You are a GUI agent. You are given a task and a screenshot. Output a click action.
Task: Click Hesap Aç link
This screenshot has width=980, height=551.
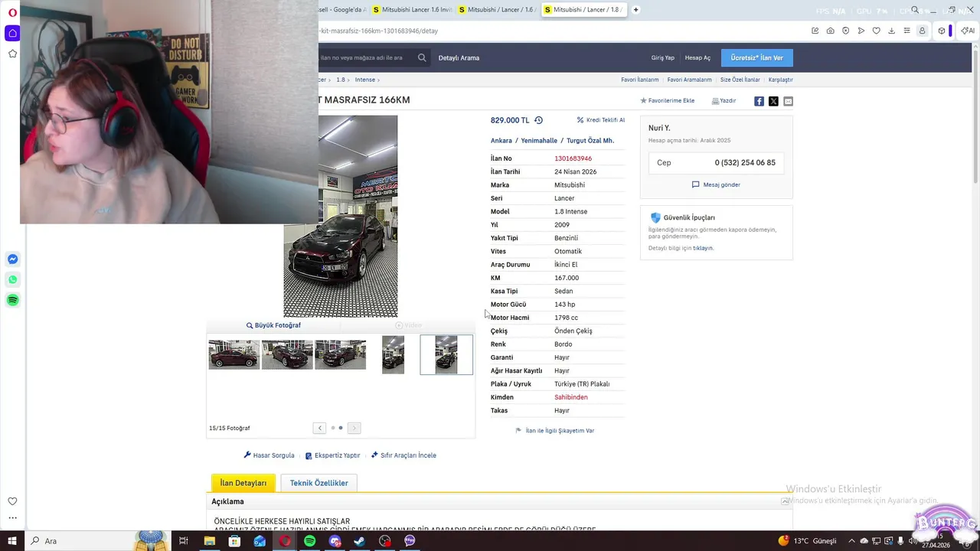tap(697, 57)
